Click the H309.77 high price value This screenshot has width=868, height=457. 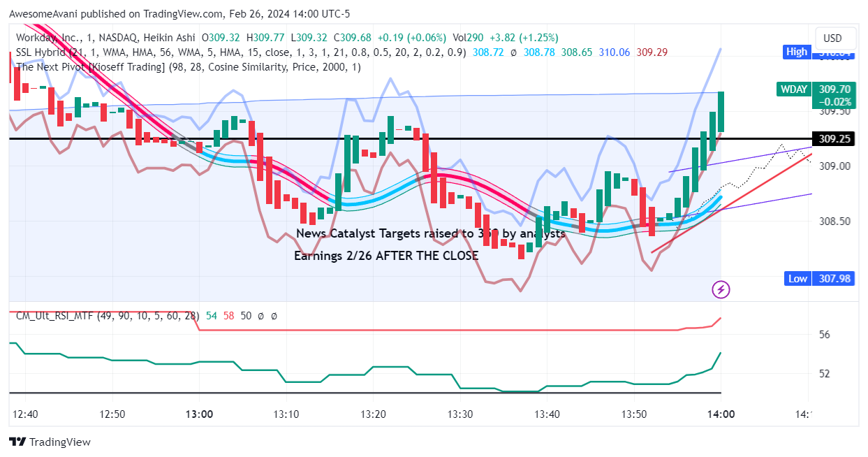(266, 38)
